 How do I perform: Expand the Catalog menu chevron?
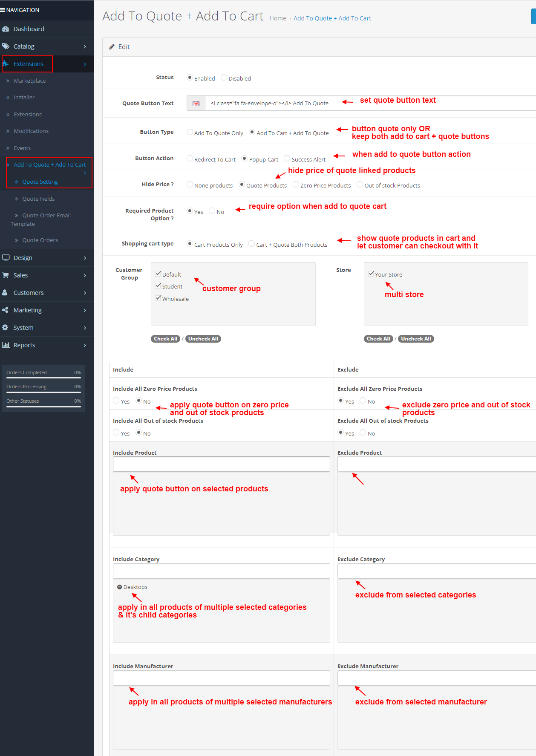85,46
